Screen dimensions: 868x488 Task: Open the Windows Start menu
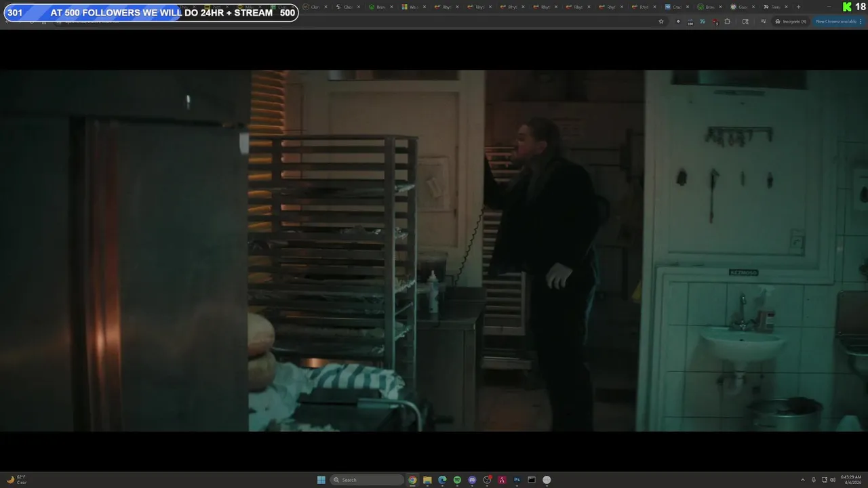pyautogui.click(x=321, y=480)
